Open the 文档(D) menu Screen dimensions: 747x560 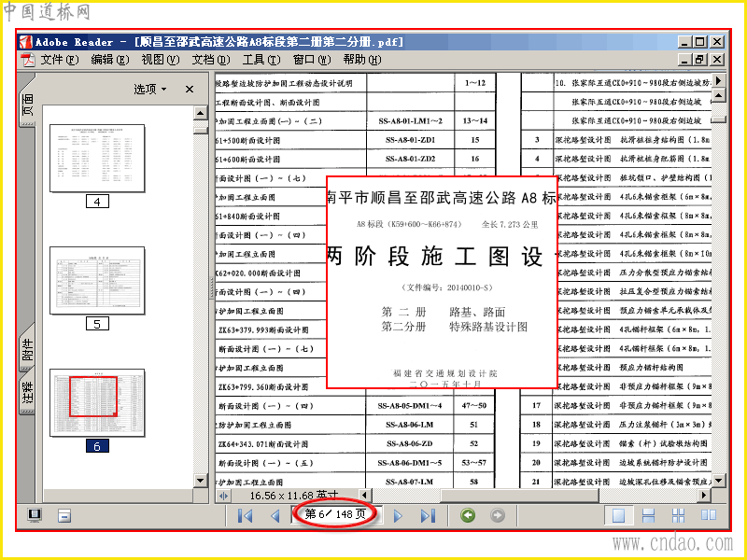211,60
